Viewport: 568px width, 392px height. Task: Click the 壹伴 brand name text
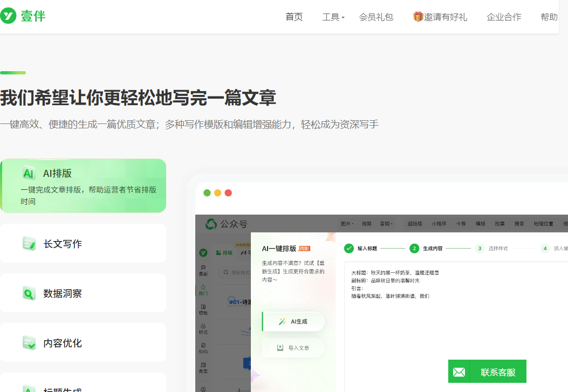33,16
